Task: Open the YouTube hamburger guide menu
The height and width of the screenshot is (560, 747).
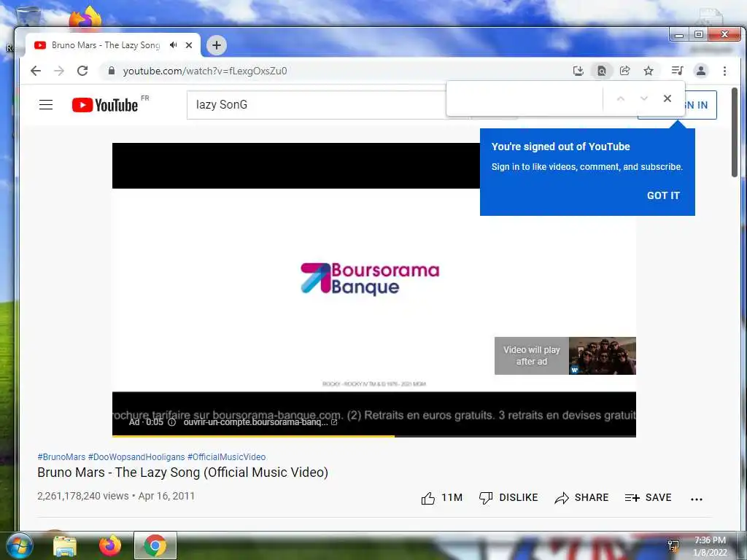Action: click(x=46, y=105)
